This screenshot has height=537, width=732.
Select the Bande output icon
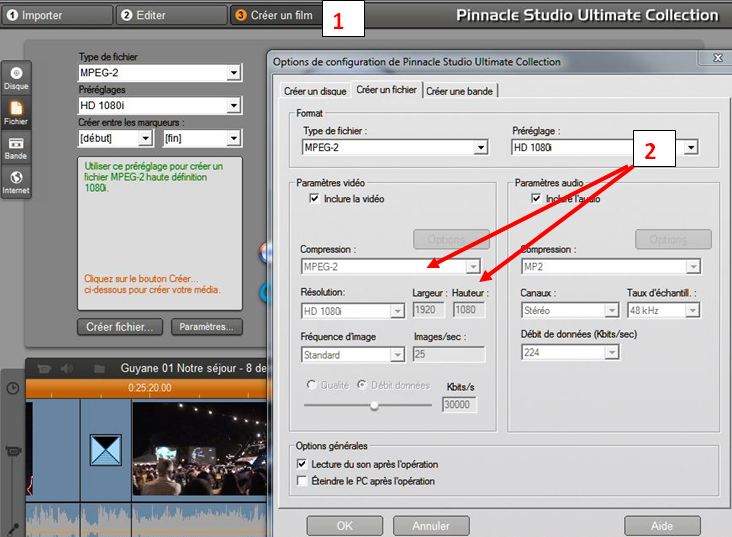click(x=16, y=148)
